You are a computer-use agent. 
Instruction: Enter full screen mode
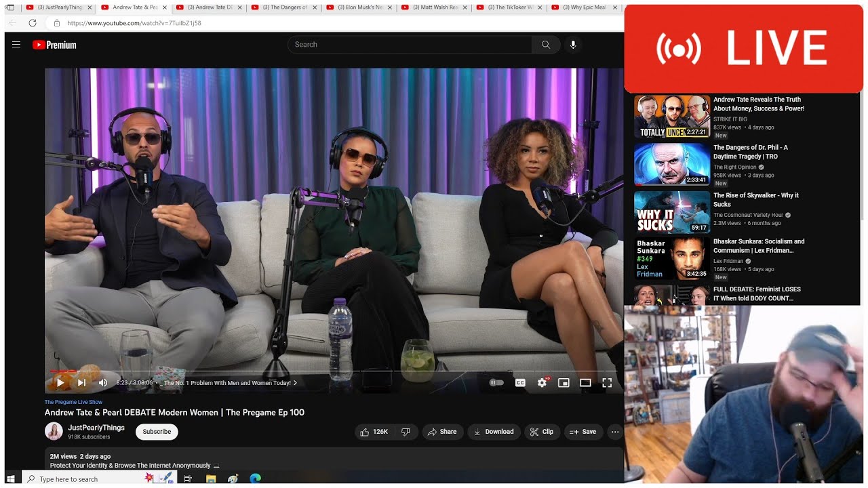coord(607,383)
